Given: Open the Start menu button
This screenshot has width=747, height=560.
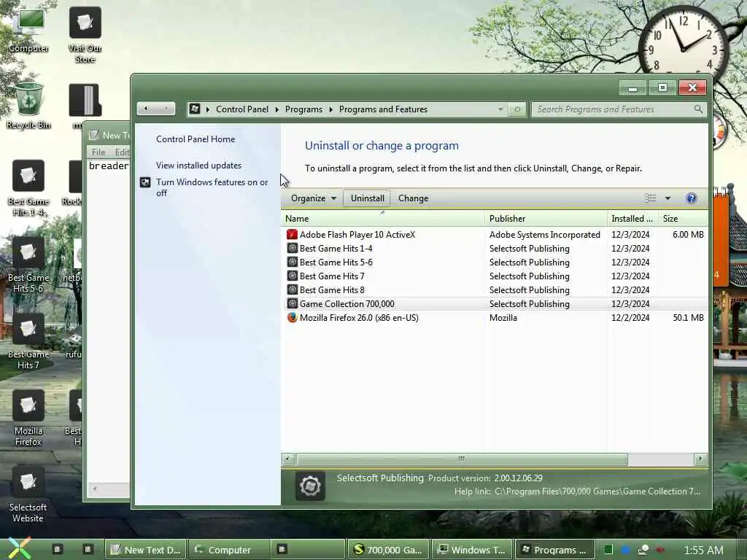Looking at the screenshot, I should pos(18,548).
